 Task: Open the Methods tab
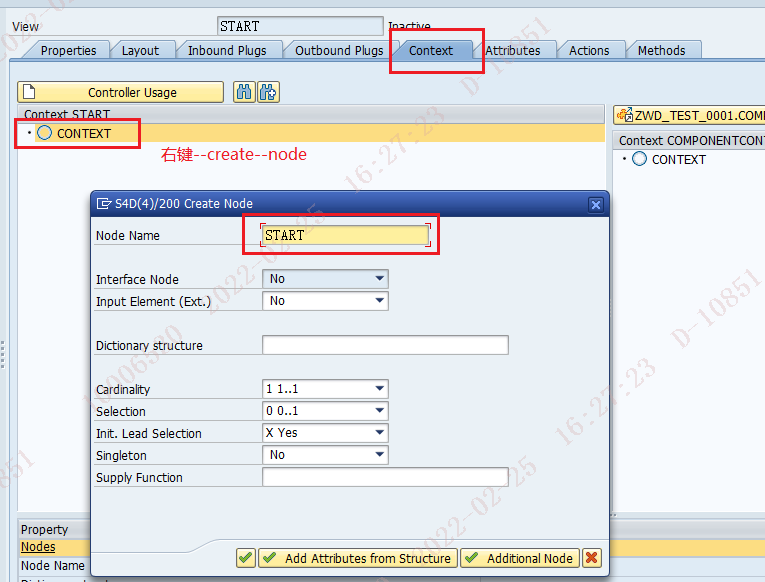pyautogui.click(x=662, y=50)
